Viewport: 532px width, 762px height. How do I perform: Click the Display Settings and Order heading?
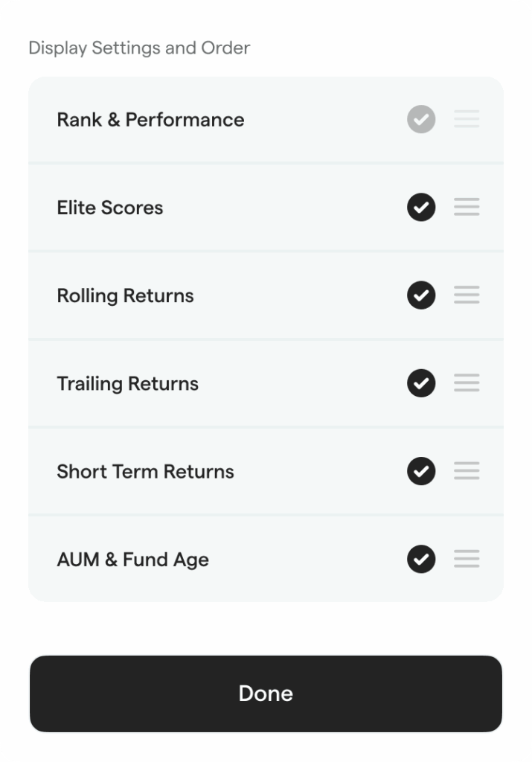click(x=139, y=48)
